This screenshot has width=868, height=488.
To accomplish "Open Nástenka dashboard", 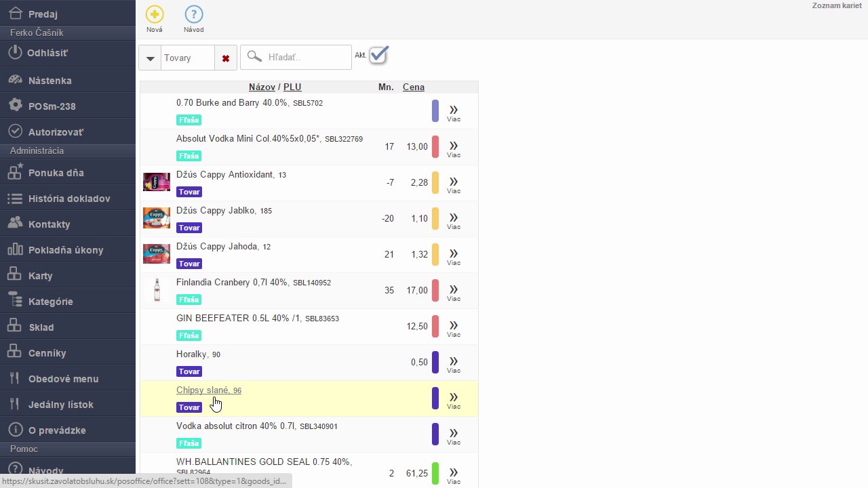I will 68,80.
